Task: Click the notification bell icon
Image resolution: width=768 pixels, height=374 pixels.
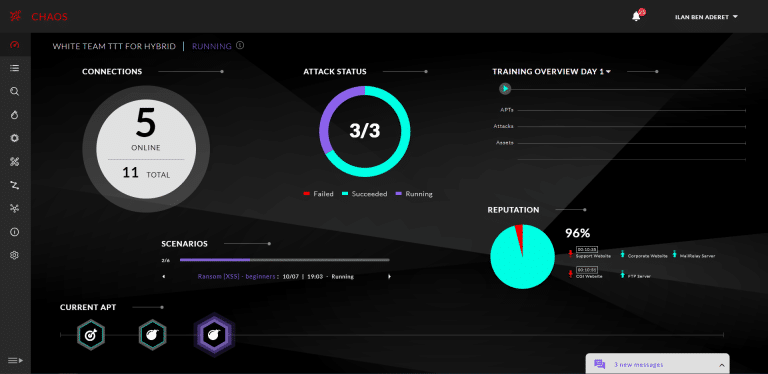Action: click(x=636, y=16)
